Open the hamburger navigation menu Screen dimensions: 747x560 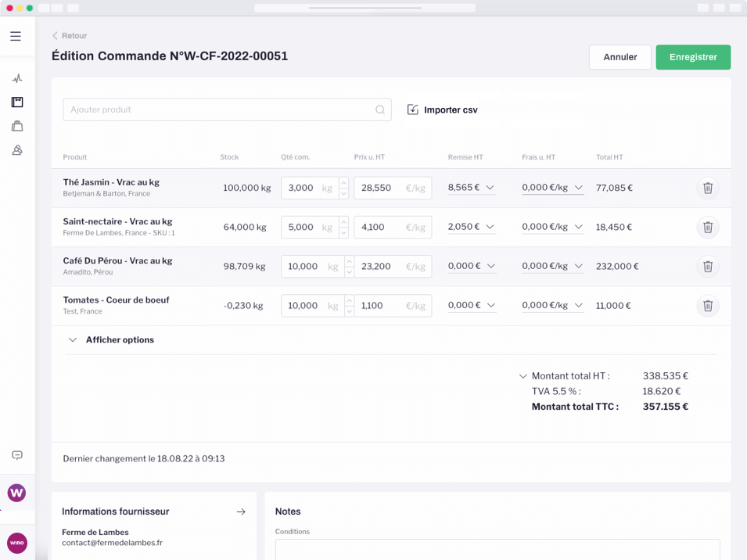coord(15,35)
